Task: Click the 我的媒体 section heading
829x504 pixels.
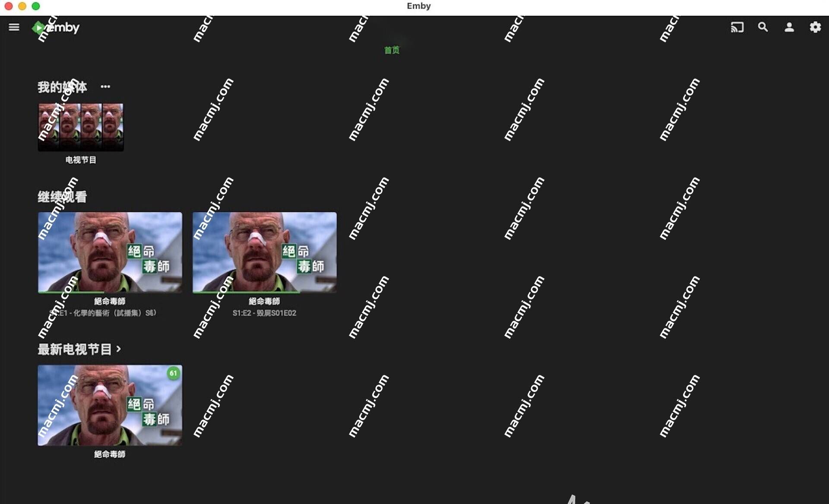Action: tap(62, 87)
